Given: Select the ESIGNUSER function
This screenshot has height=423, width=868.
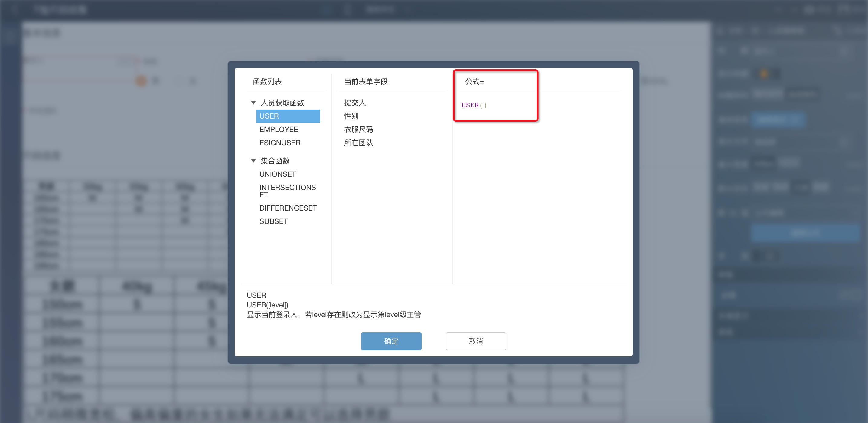Looking at the screenshot, I should pyautogui.click(x=280, y=143).
